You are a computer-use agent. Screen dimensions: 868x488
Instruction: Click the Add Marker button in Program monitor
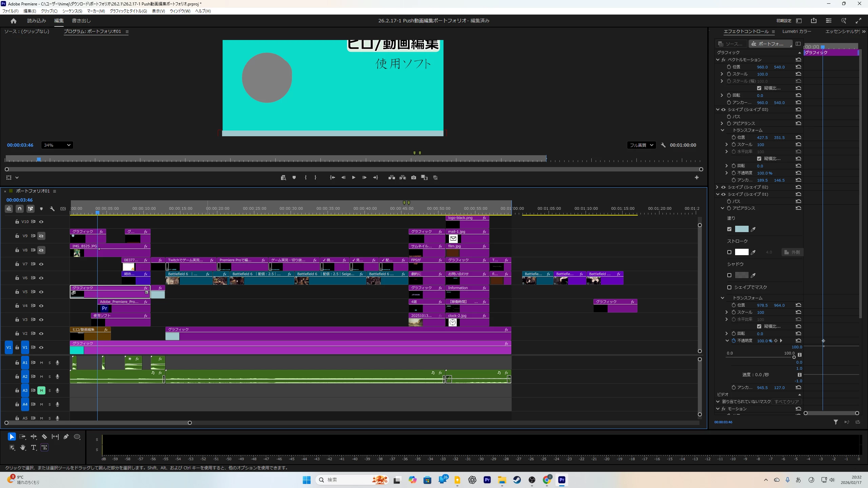click(294, 178)
